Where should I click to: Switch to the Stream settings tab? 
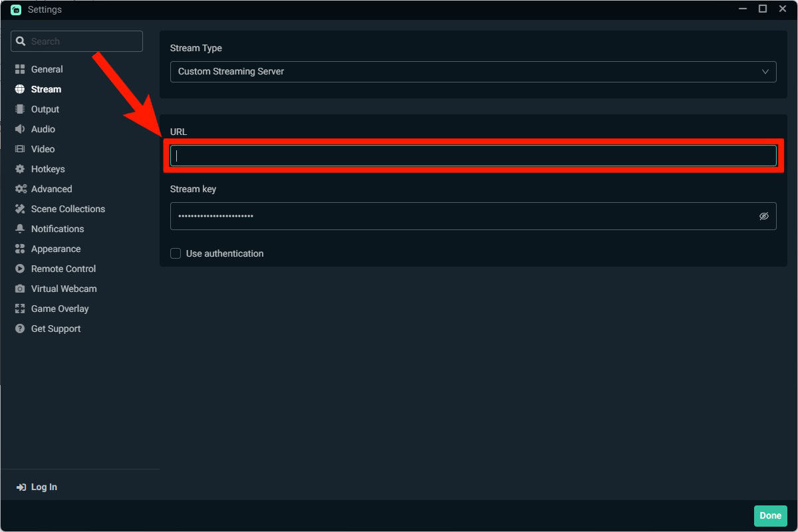45,88
